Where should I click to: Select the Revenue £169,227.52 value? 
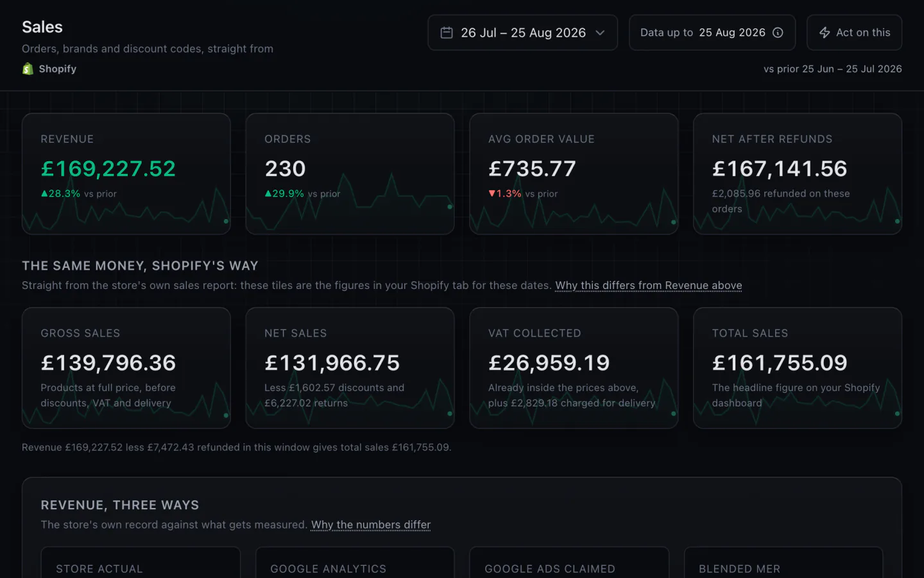pyautogui.click(x=108, y=168)
